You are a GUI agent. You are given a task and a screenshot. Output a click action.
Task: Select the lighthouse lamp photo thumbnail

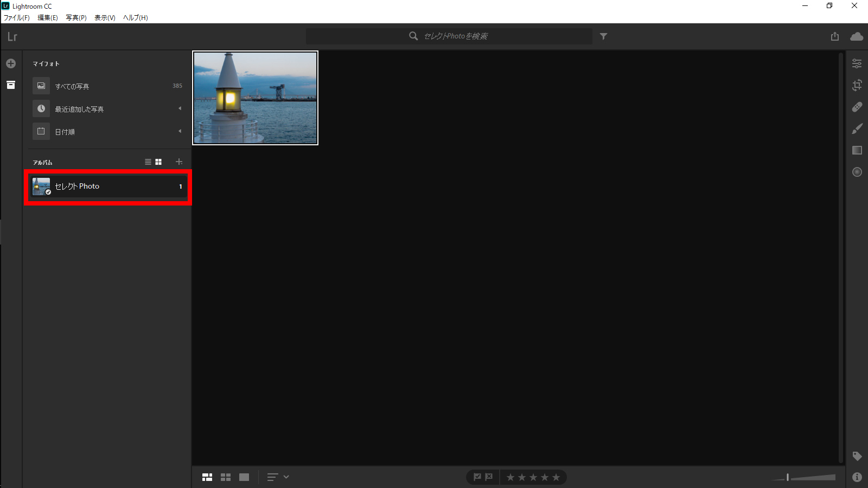pos(255,98)
